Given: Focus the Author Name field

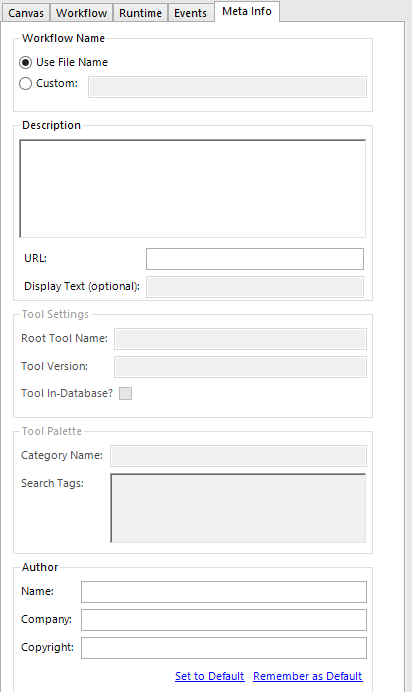Looking at the screenshot, I should [x=224, y=592].
